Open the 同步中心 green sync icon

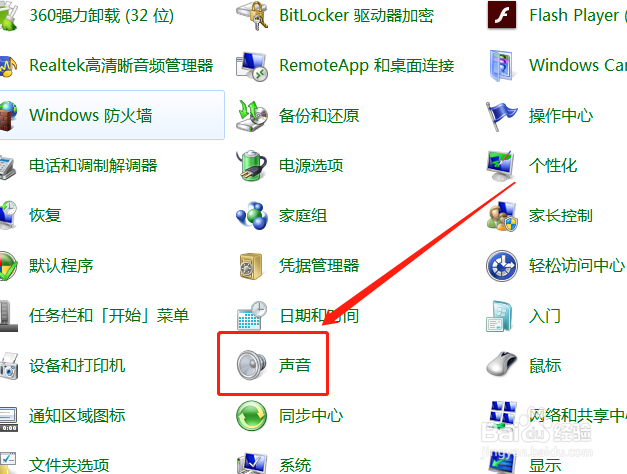[x=251, y=416]
